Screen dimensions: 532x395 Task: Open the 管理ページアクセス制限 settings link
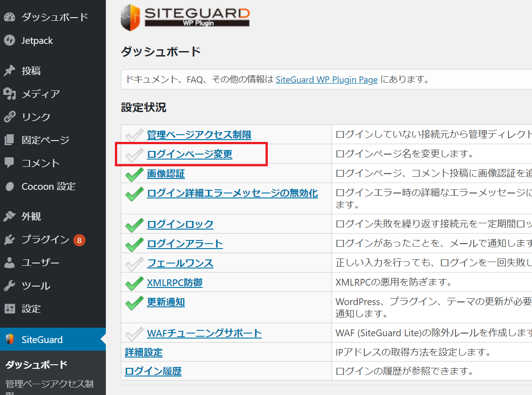pyautogui.click(x=199, y=135)
